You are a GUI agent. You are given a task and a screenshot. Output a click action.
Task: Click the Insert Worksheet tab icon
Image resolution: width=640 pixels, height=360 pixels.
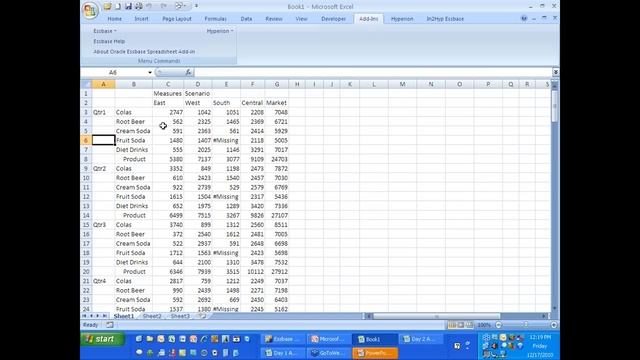[x=202, y=316]
